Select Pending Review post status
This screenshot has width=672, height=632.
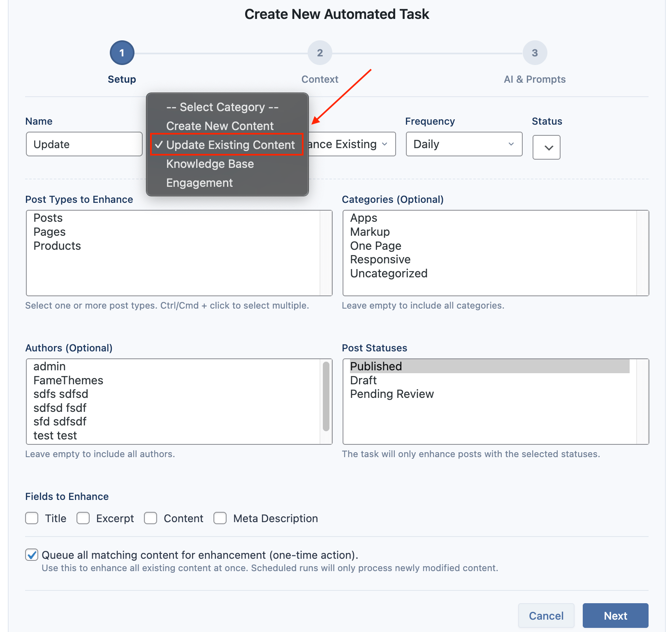(x=490, y=394)
